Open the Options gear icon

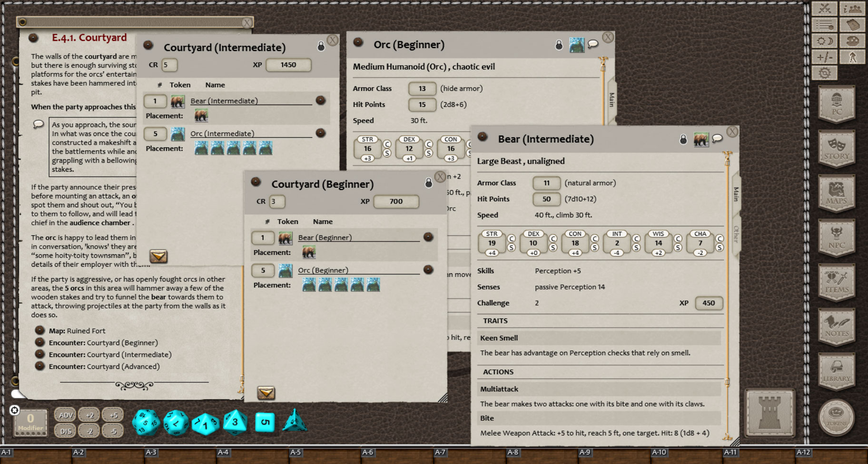pyautogui.click(x=825, y=72)
